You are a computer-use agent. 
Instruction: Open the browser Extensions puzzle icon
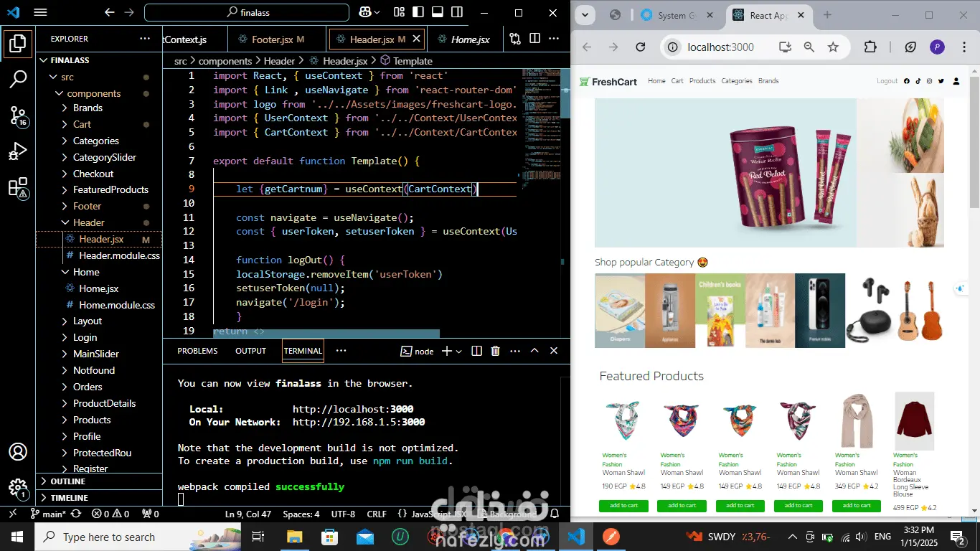click(x=870, y=47)
